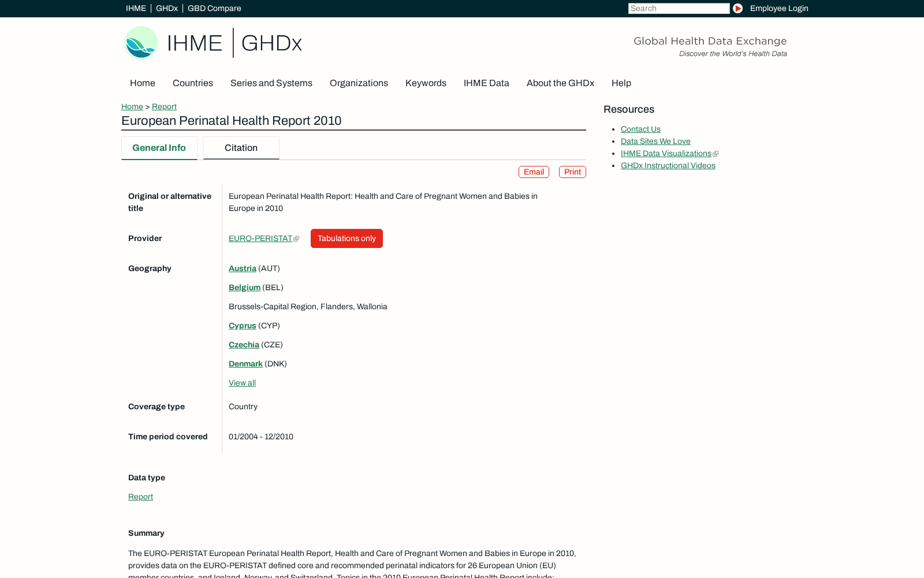Open Contact Us resource link

640,129
